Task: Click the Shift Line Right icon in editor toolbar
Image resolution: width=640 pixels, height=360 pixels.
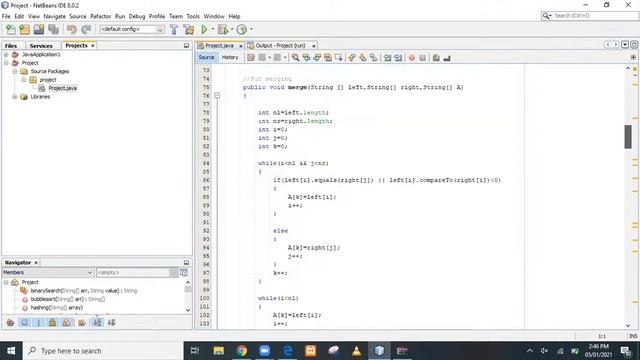Action: 398,58
